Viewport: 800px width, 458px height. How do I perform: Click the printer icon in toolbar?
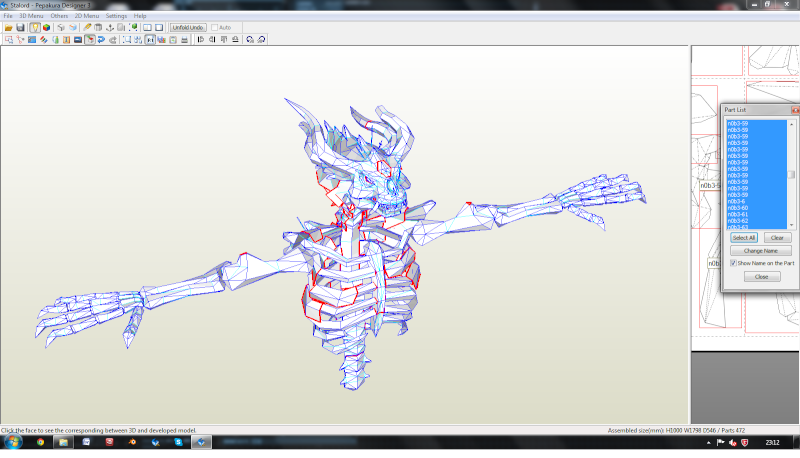tap(184, 40)
